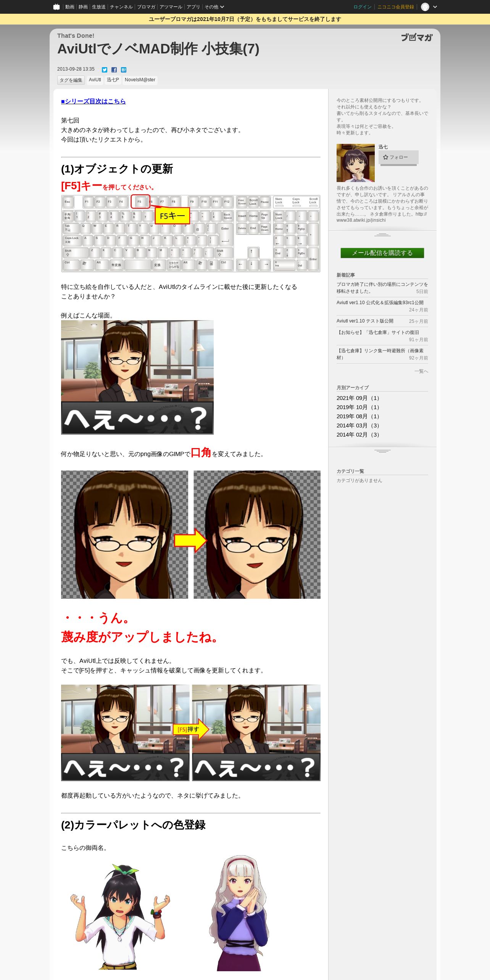Open アプリ in the top menu
The width and height of the screenshot is (490, 980).
pyautogui.click(x=193, y=7)
